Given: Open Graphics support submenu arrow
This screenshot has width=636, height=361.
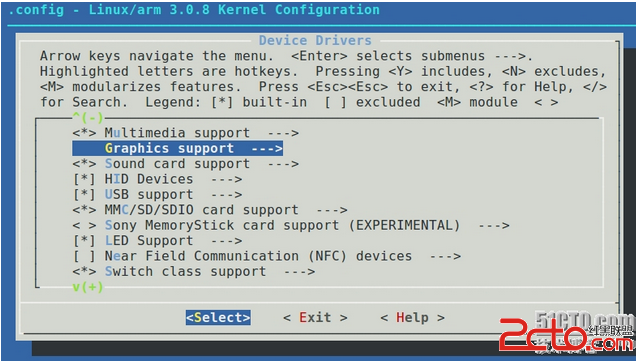Looking at the screenshot, I should coord(266,148).
